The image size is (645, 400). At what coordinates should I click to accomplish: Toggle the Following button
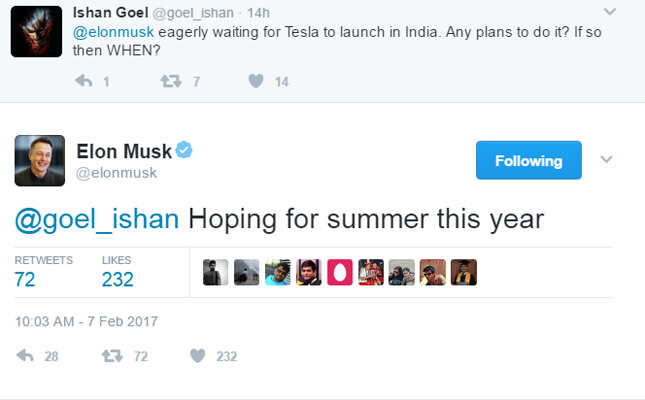528,160
